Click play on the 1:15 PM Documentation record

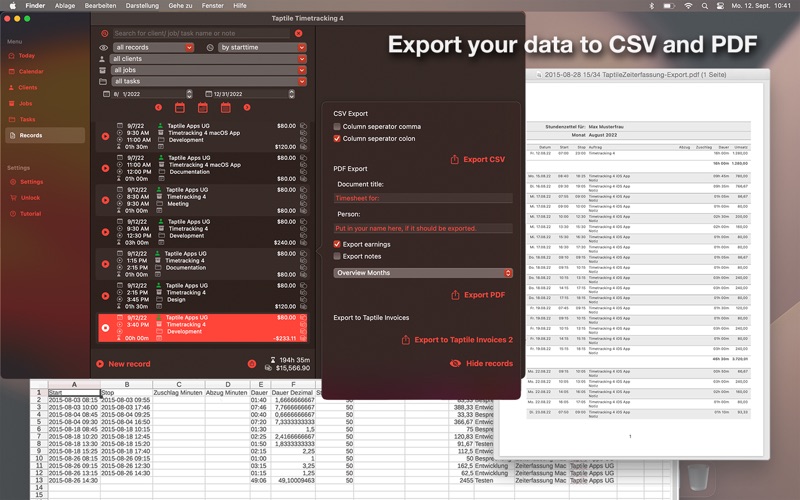[x=105, y=264]
